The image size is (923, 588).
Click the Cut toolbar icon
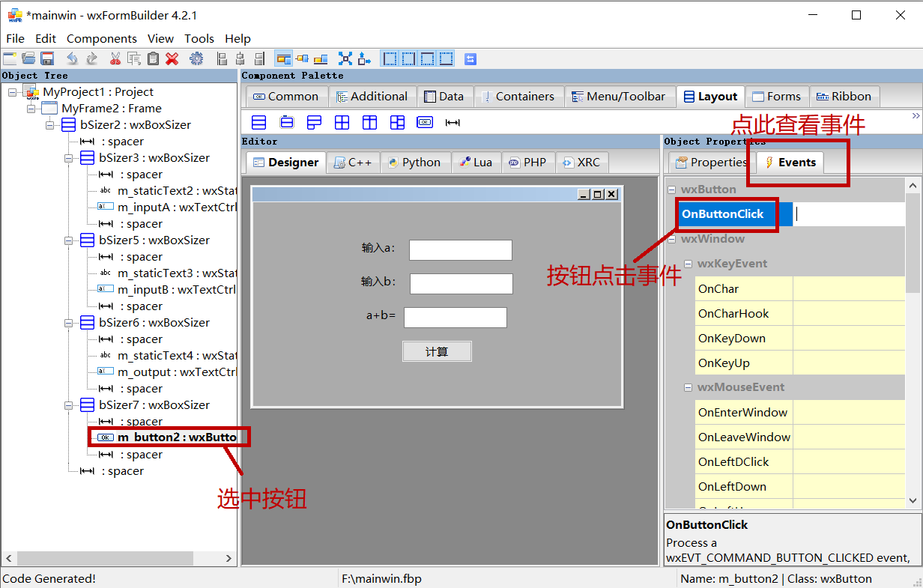(115, 58)
